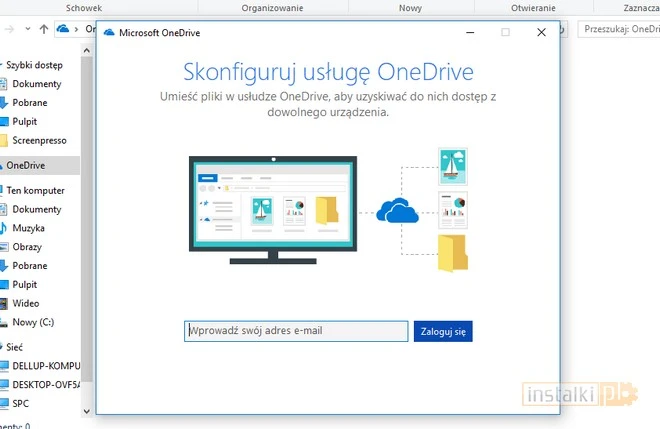
Task: Open Pulpit under Szybki dostęp
Action: 25,121
